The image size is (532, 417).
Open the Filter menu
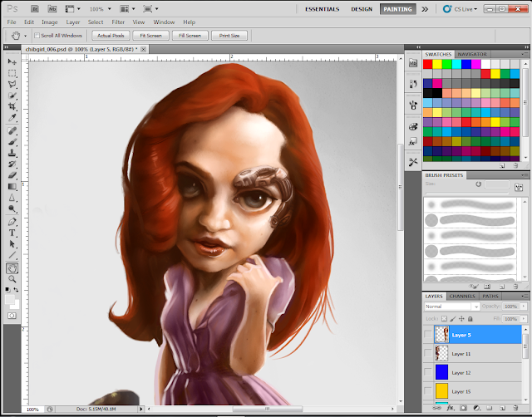click(x=117, y=22)
